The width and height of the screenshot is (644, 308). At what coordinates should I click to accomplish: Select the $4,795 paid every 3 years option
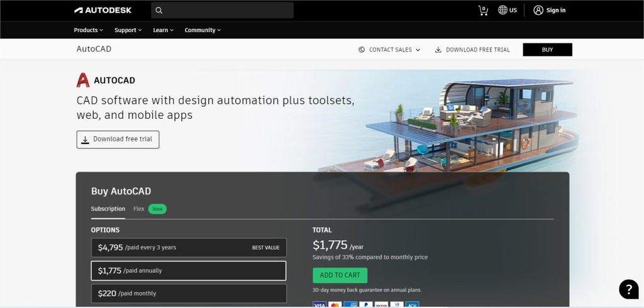(189, 248)
